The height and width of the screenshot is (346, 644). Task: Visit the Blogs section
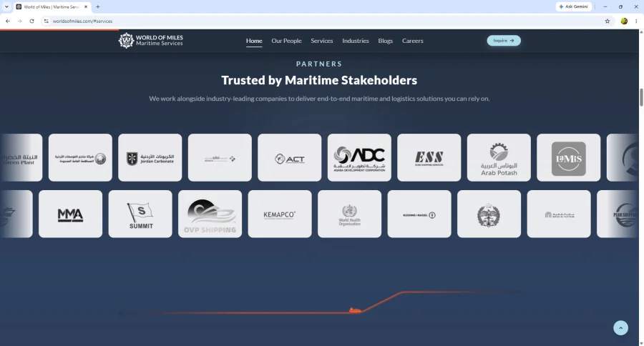pyautogui.click(x=385, y=41)
